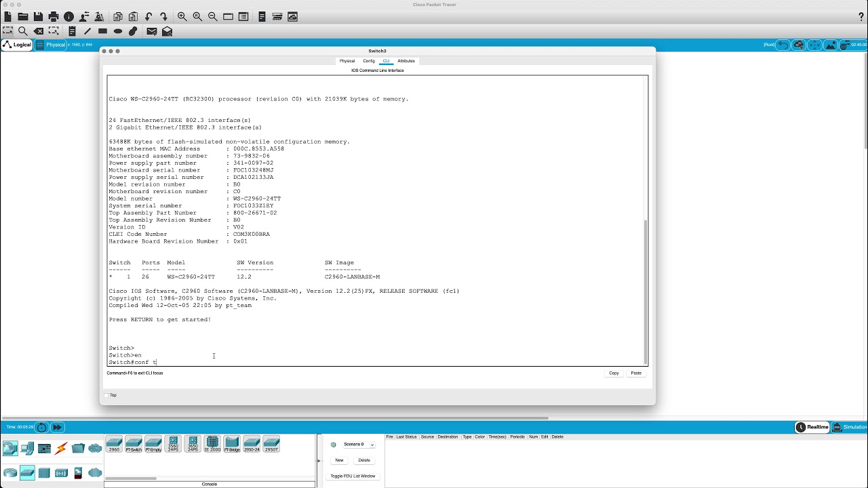
Task: Choose the Routers subcategory icon
Action: coord(10,473)
